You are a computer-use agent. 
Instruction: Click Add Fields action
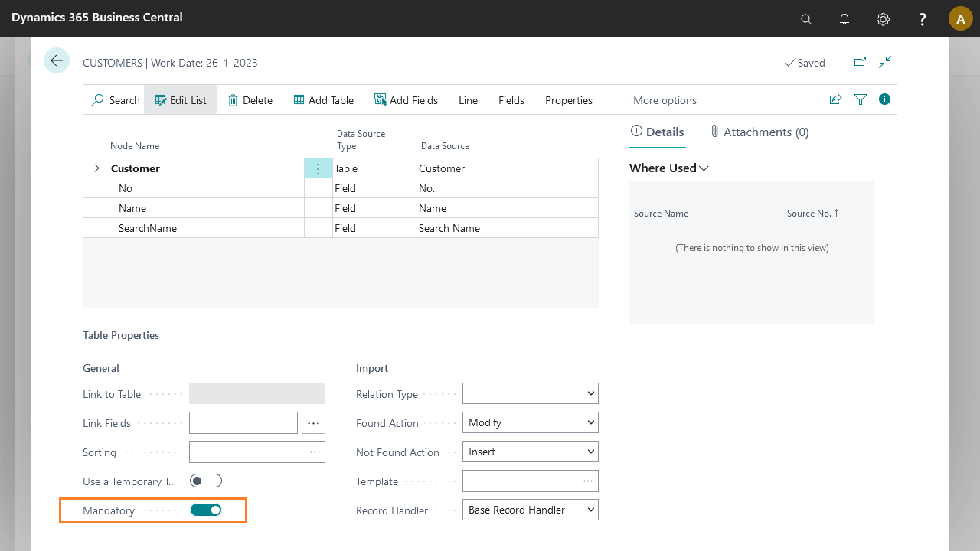coord(406,100)
